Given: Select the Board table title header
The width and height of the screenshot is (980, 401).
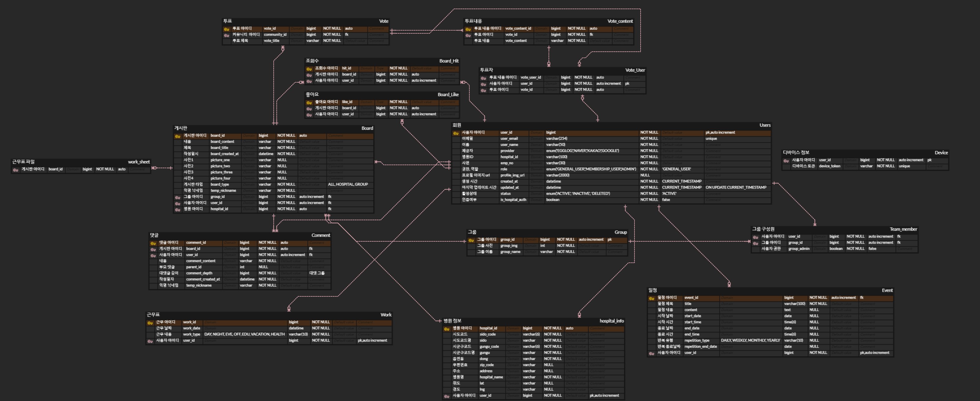Looking at the screenshot, I should click(x=367, y=128).
